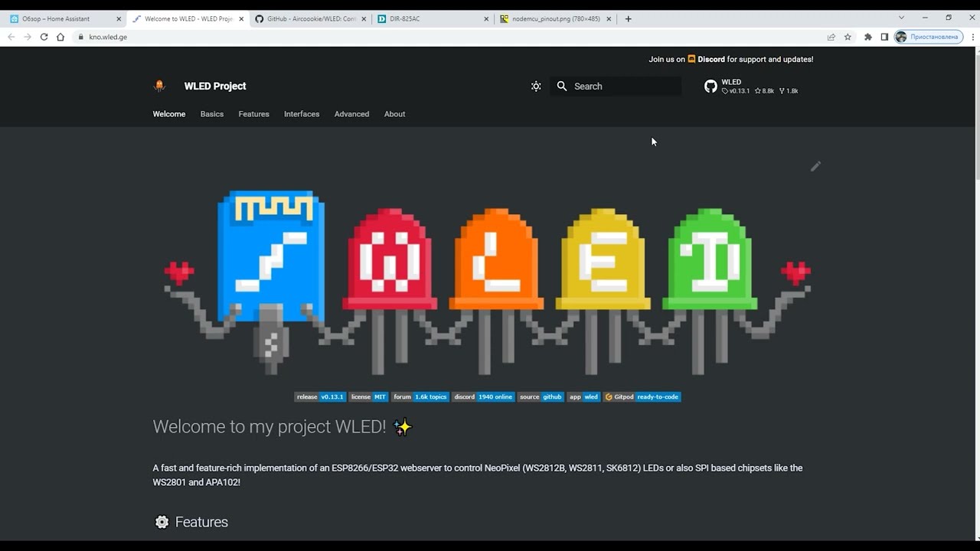
Task: Open the Basics navigation tab
Action: [x=212, y=114]
